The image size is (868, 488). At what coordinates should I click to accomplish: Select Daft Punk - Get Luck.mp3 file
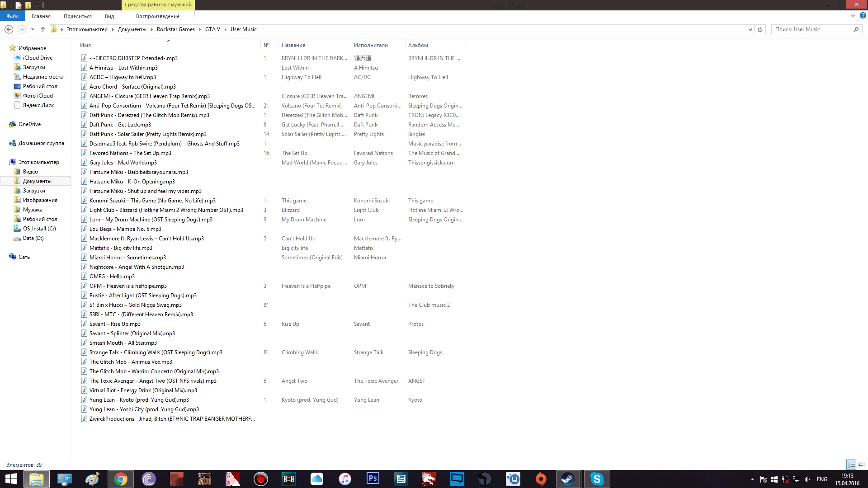coord(120,125)
